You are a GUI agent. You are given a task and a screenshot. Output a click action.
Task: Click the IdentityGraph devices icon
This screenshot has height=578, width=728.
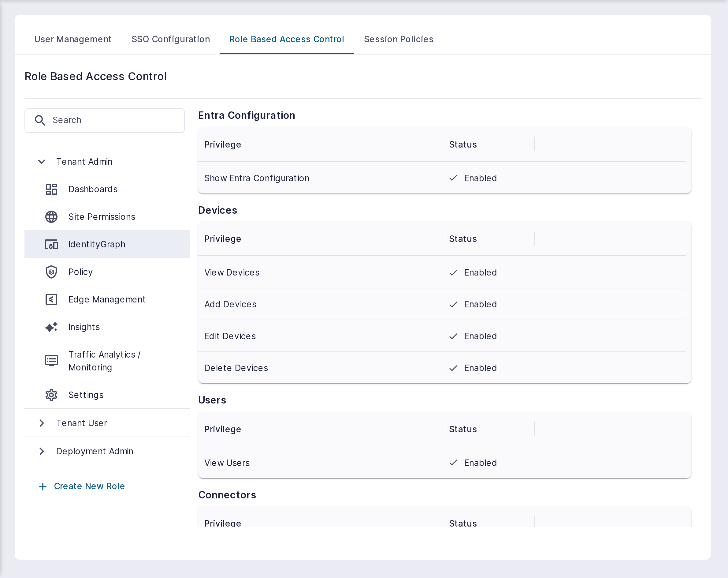(51, 244)
